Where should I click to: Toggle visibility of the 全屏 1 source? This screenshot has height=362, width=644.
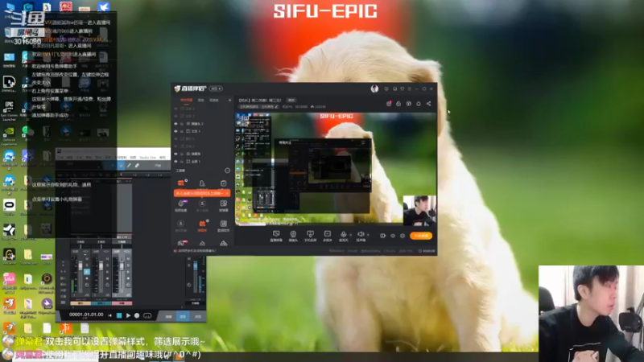point(175,162)
